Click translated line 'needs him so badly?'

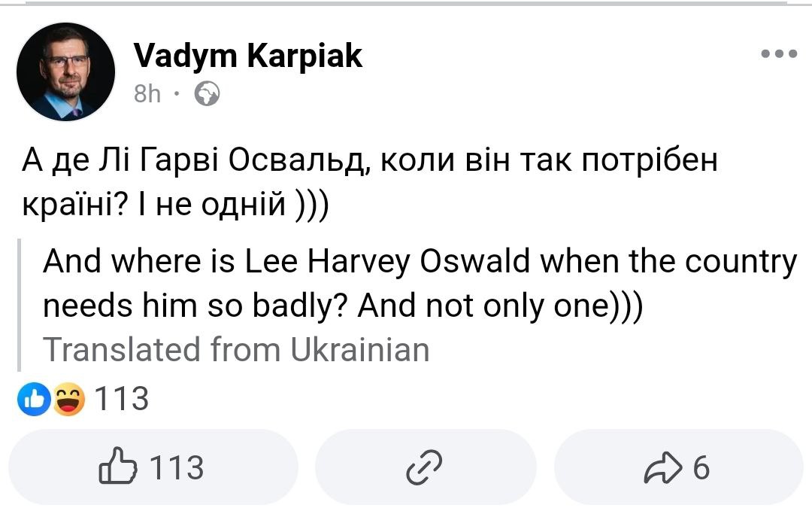[197, 306]
